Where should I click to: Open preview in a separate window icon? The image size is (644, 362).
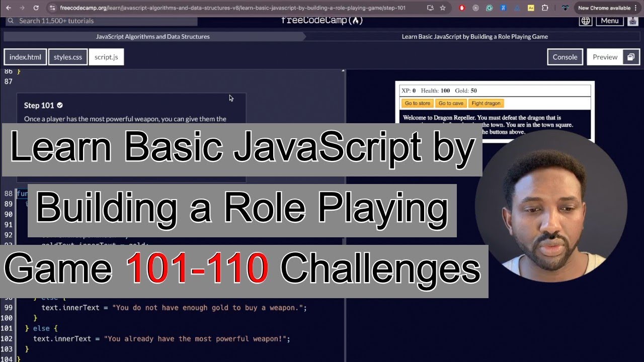[x=631, y=57]
